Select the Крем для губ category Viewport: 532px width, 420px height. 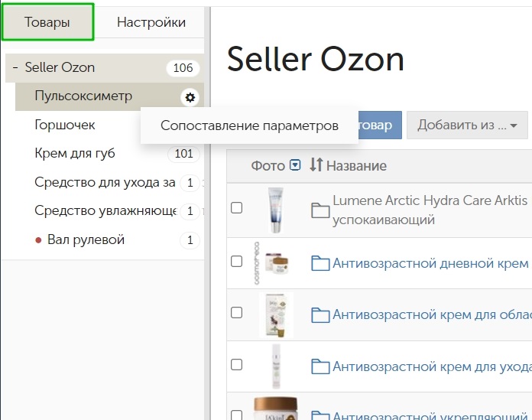75,154
